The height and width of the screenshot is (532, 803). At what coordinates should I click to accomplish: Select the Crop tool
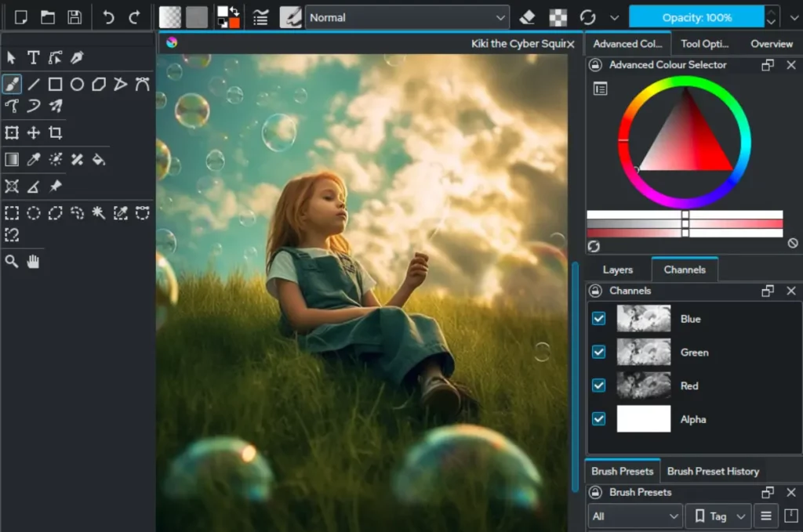(56, 132)
